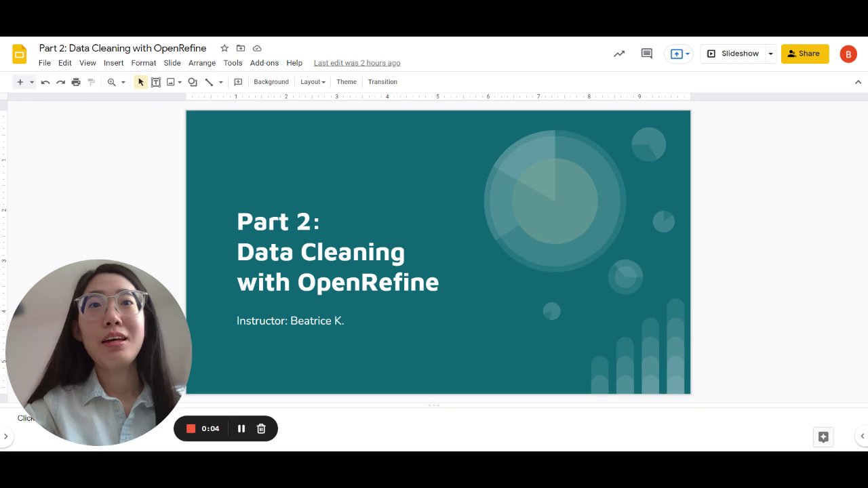Open the Arrange menu
The width and height of the screenshot is (868, 488).
pos(202,63)
